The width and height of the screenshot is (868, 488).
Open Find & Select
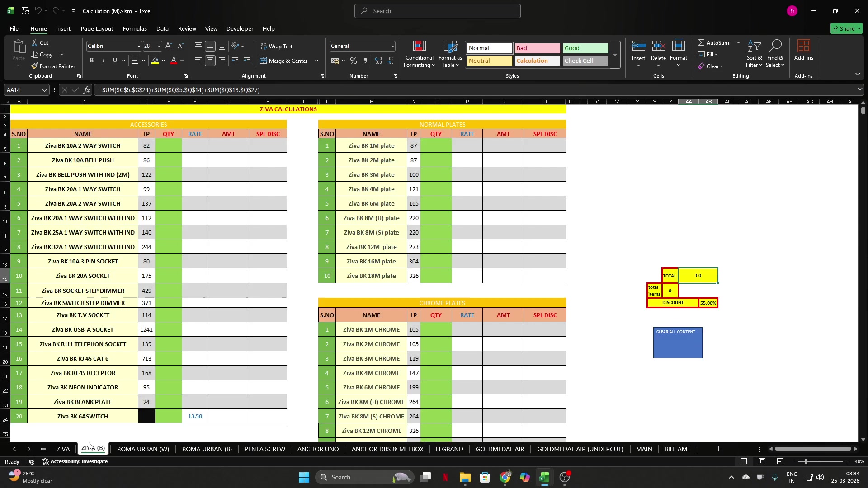(x=775, y=54)
